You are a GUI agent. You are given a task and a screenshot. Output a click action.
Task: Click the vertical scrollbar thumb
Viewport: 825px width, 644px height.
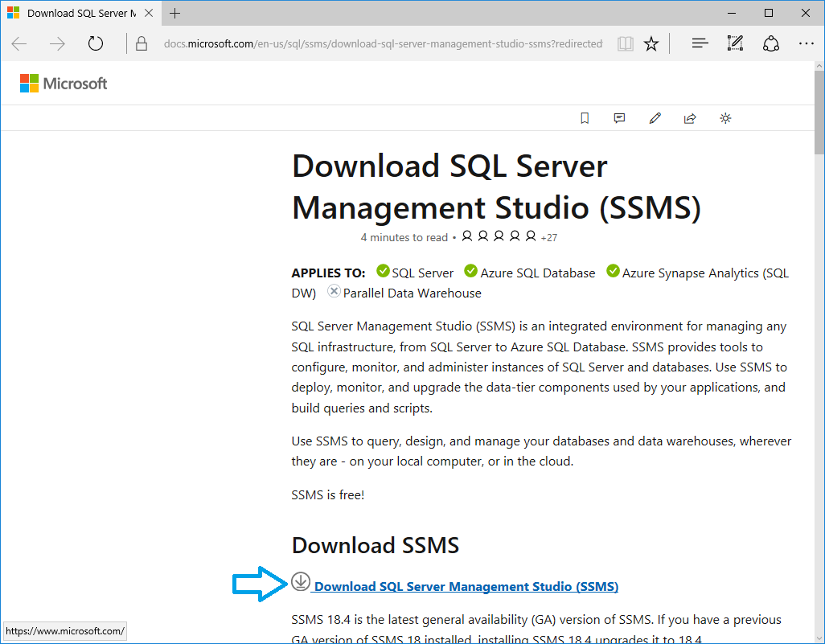819,113
